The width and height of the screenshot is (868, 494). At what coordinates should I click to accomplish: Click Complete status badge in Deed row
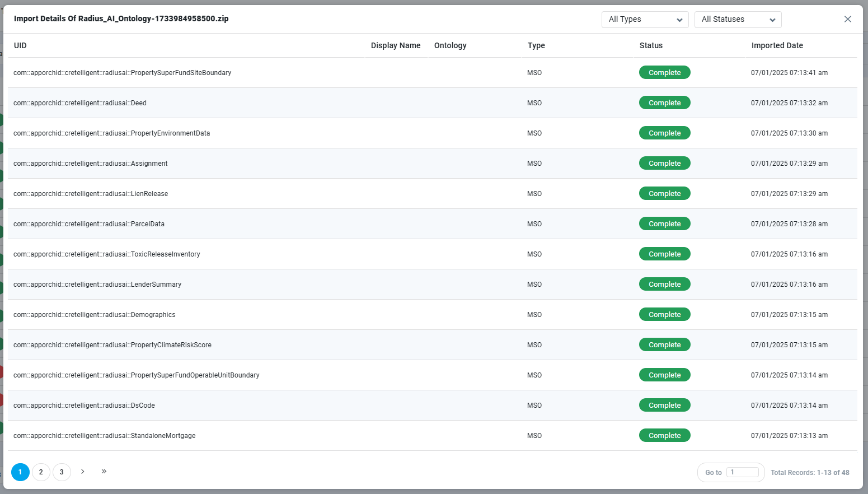pos(664,103)
